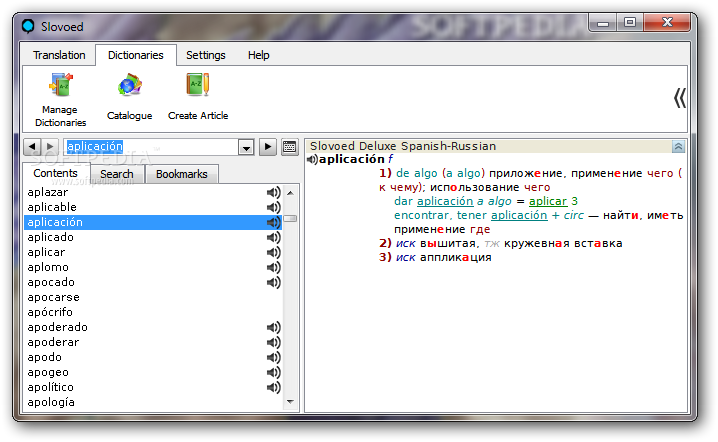Open Manage Dictionaries
Screen dimensions: 718x442
click(x=60, y=99)
